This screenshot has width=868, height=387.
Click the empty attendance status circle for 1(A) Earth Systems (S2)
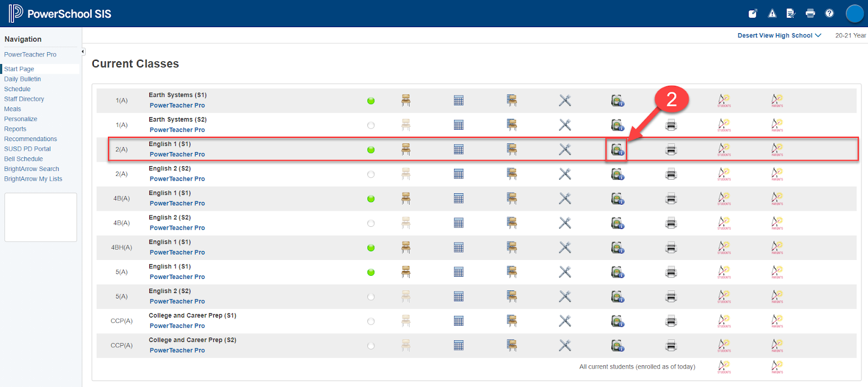click(x=371, y=125)
